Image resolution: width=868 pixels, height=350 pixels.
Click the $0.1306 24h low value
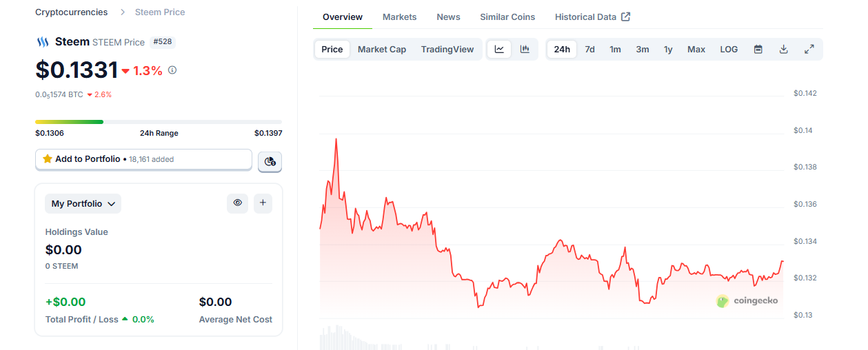pyautogui.click(x=50, y=133)
